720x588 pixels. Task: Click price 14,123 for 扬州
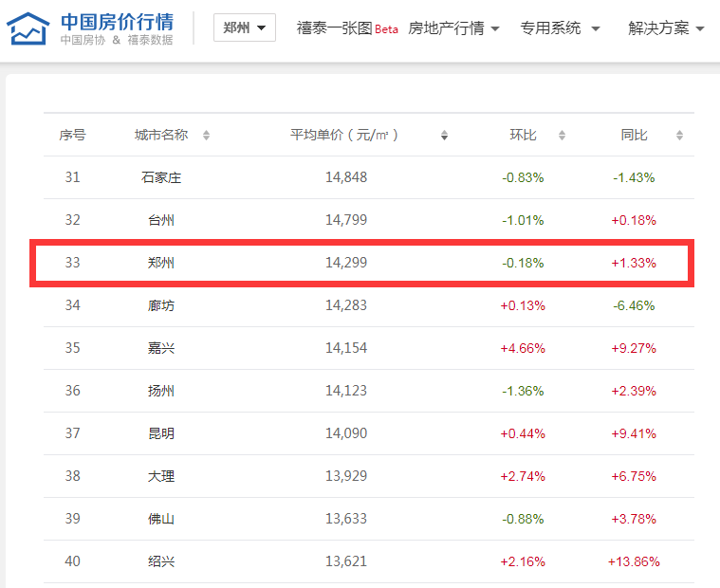346,391
